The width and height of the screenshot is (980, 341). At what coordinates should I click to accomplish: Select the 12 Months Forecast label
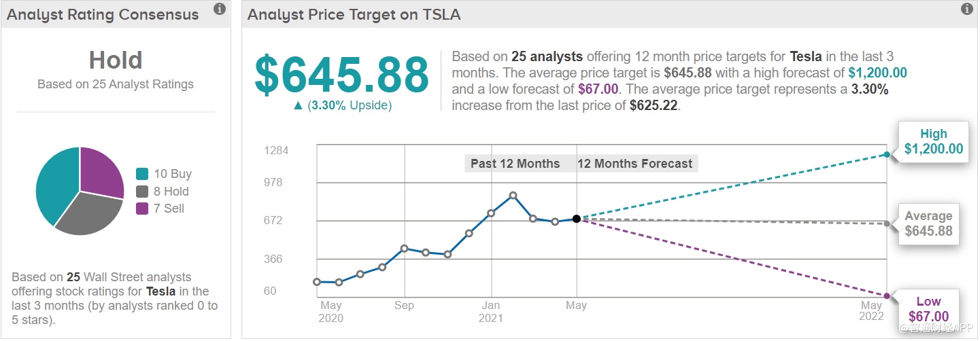click(x=635, y=164)
